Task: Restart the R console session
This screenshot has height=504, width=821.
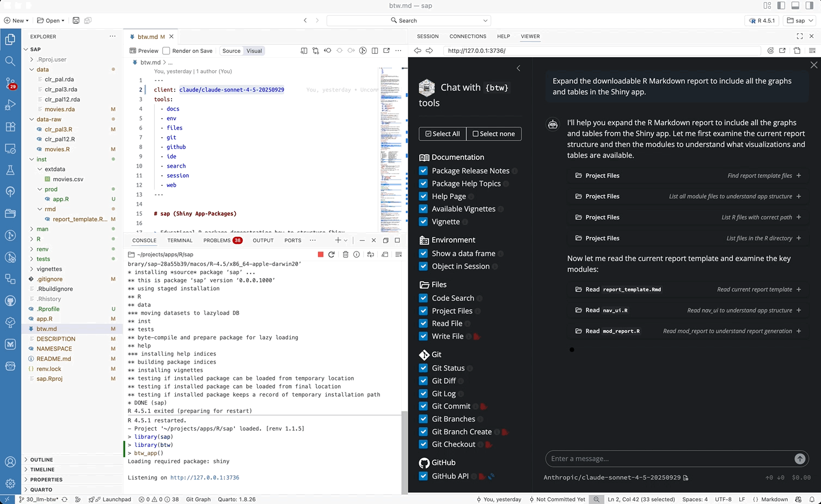Action: coord(331,254)
